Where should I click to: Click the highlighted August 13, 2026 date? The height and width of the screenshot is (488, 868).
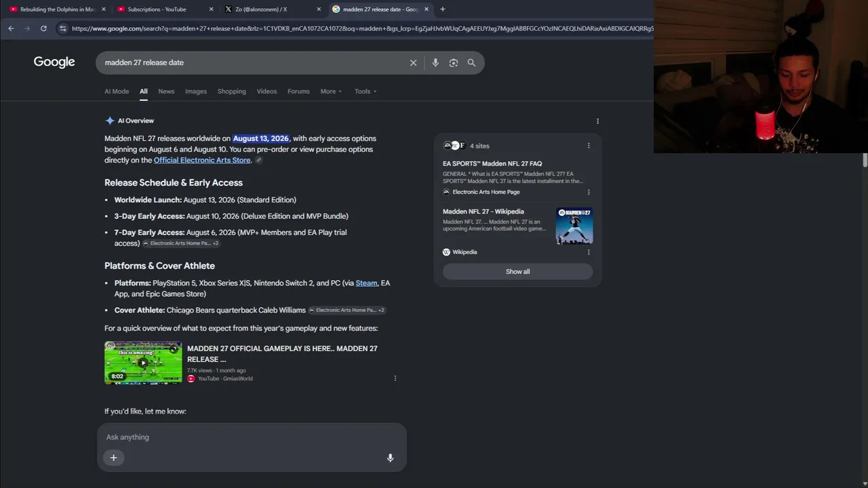pyautogui.click(x=261, y=138)
